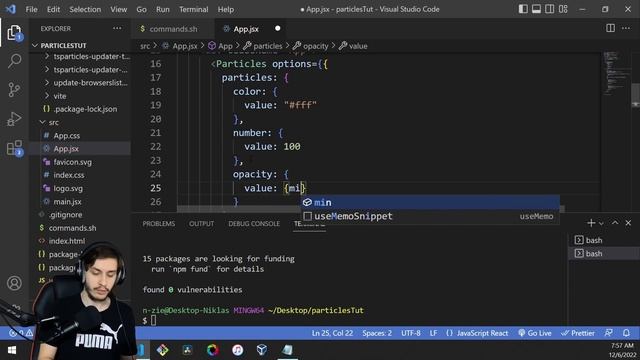Click the feedback icon in status bar
The image size is (640, 360).
click(609, 333)
